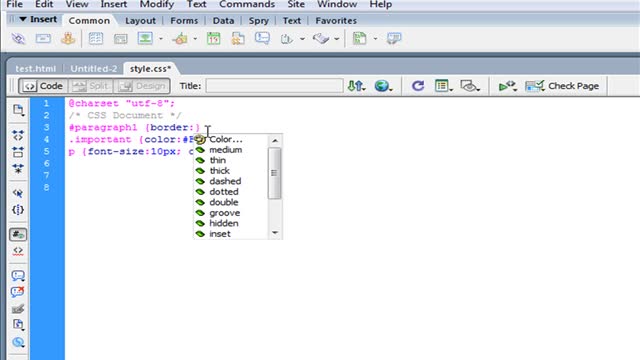Apply Comment from coding toolbar

[x=18, y=276]
